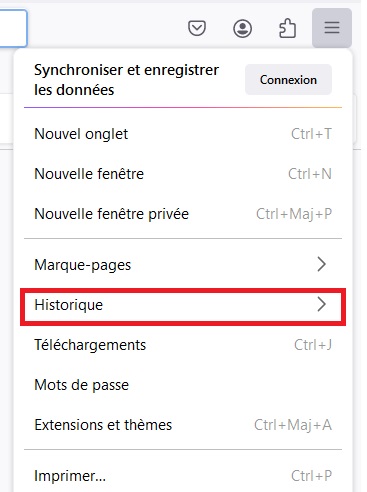Click the Connexion sign-in button
This screenshot has width=367, height=492.
pyautogui.click(x=288, y=80)
